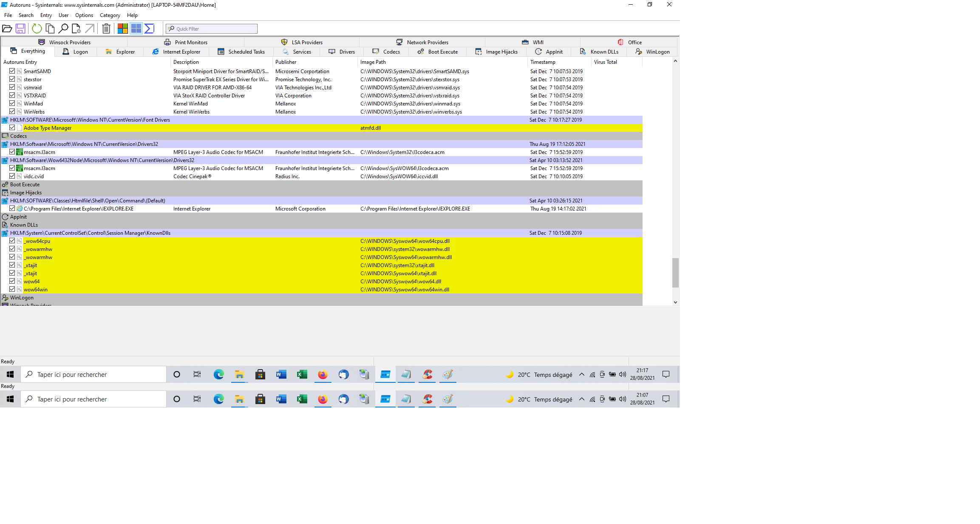The height and width of the screenshot is (524, 980).
Task: Open the Winsock Providers tab
Action: pyautogui.click(x=65, y=42)
